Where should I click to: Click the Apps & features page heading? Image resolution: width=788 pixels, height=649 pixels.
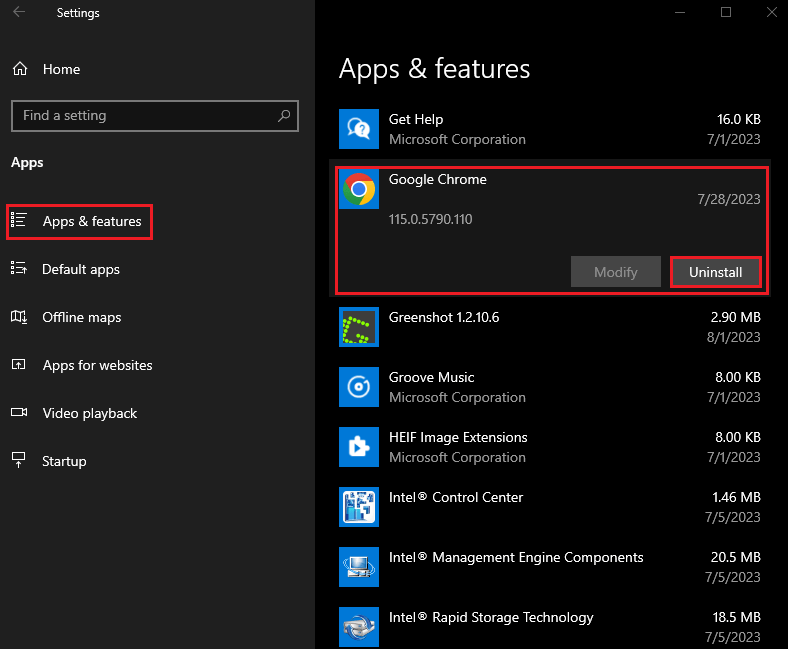435,69
